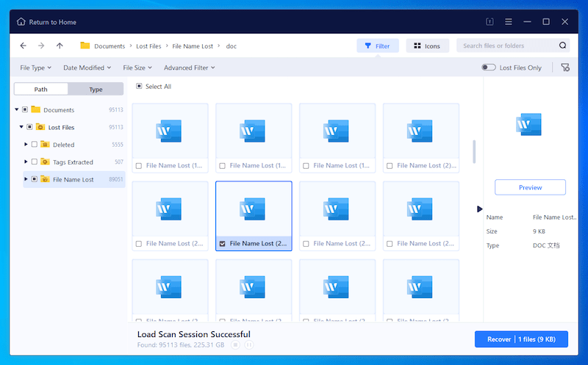The image size is (588, 365).
Task: Go up one folder level arrow
Action: click(x=60, y=46)
